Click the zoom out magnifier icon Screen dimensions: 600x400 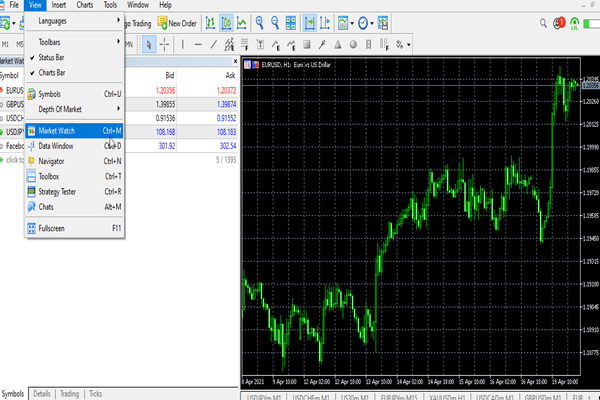click(x=277, y=22)
